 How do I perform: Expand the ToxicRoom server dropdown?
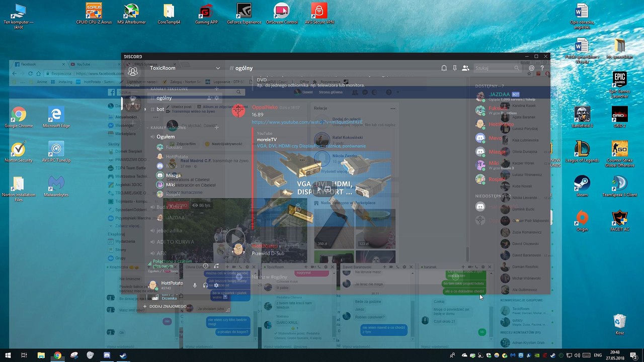pyautogui.click(x=218, y=68)
